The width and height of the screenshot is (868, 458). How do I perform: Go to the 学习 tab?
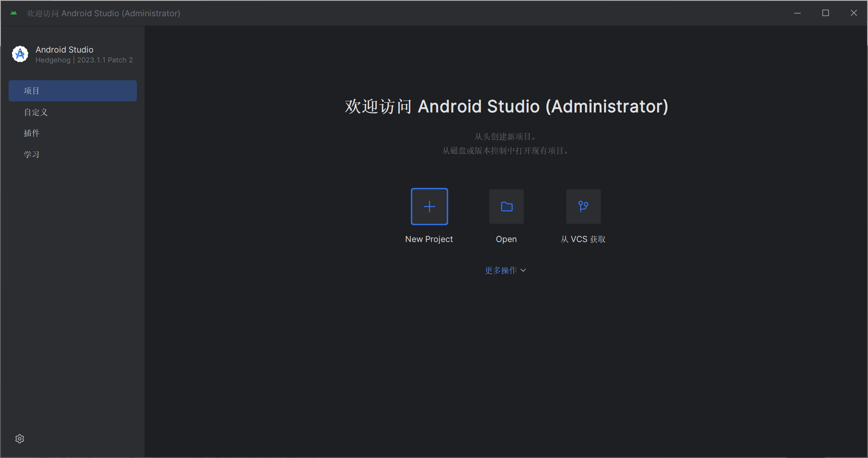32,154
